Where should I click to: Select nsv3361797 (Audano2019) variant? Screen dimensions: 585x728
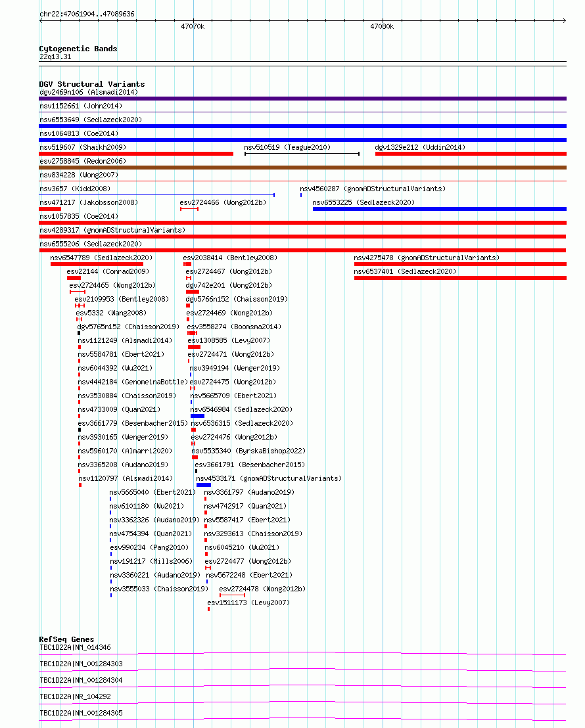(250, 492)
